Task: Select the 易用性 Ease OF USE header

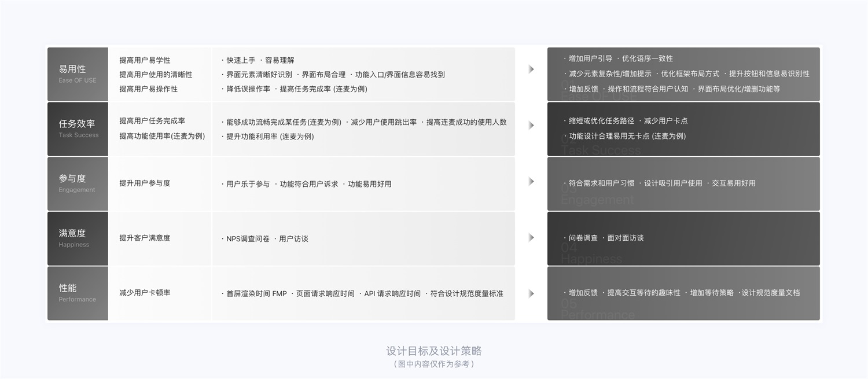Action: 77,73
